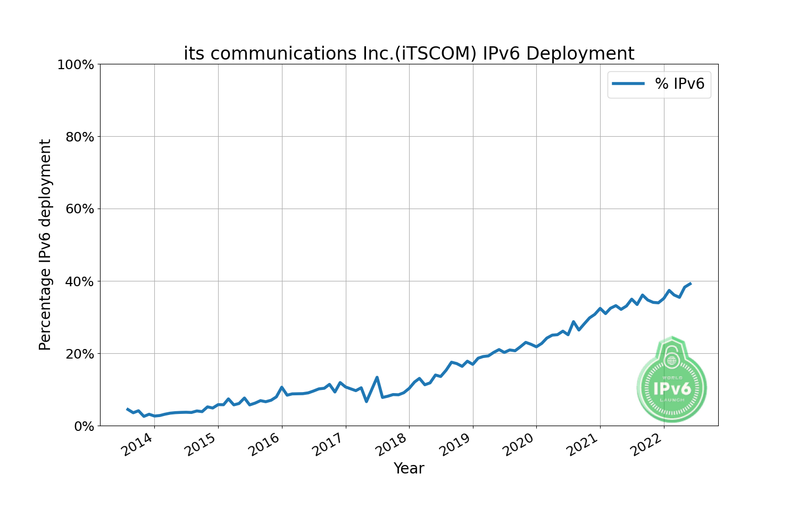798x532 pixels.
Task: Click the 'Year' x-axis label
Action: pyautogui.click(x=409, y=468)
